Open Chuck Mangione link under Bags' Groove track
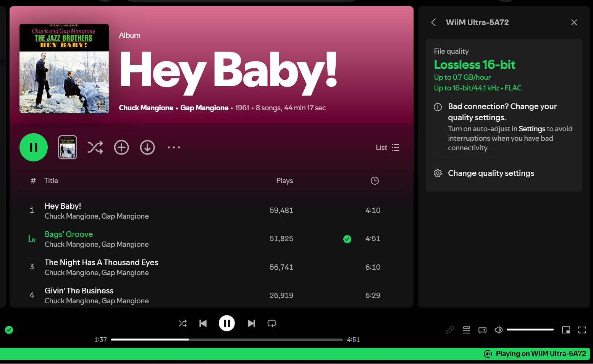593x364 pixels. pyautogui.click(x=71, y=245)
